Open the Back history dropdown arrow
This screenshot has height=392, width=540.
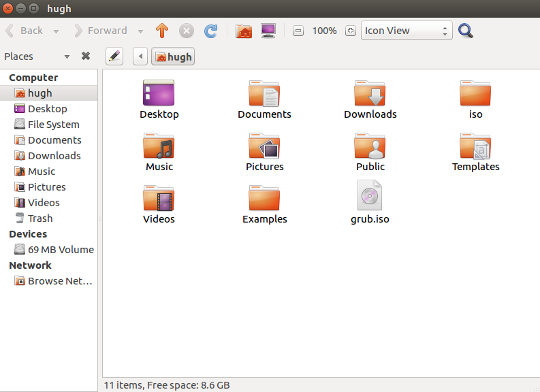click(56, 31)
